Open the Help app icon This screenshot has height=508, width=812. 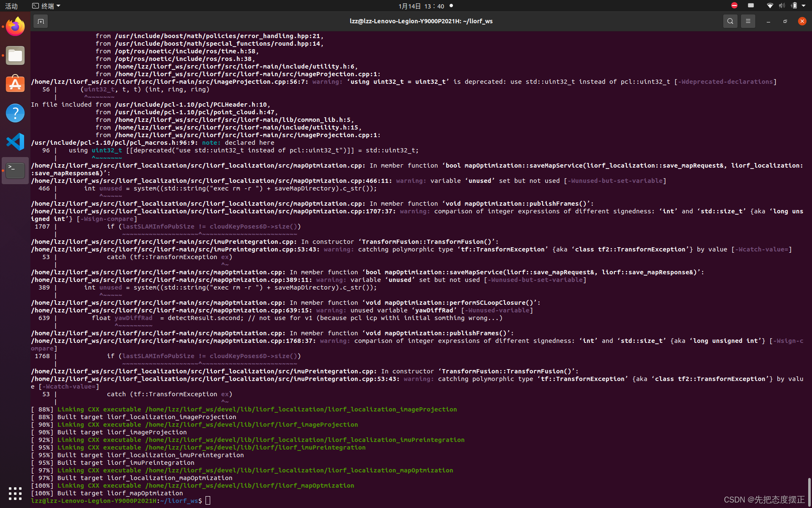[x=15, y=113]
